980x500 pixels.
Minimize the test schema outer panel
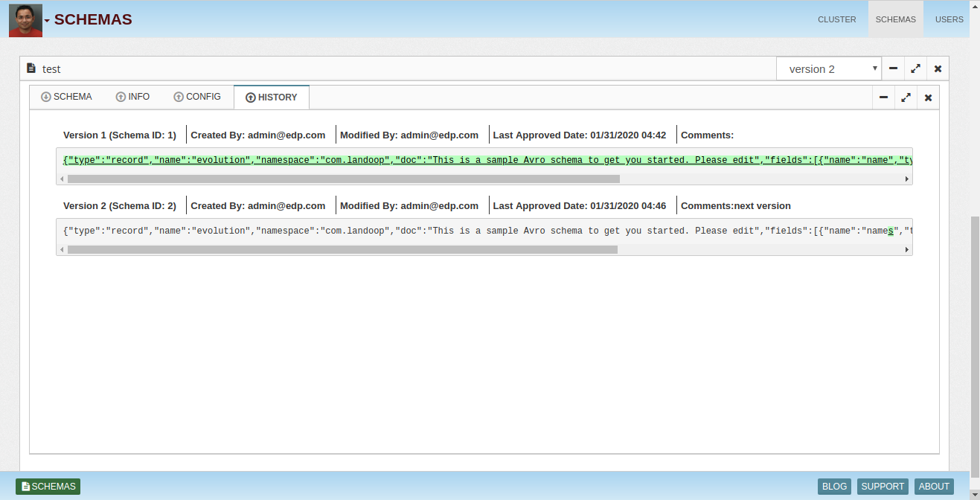pos(893,69)
